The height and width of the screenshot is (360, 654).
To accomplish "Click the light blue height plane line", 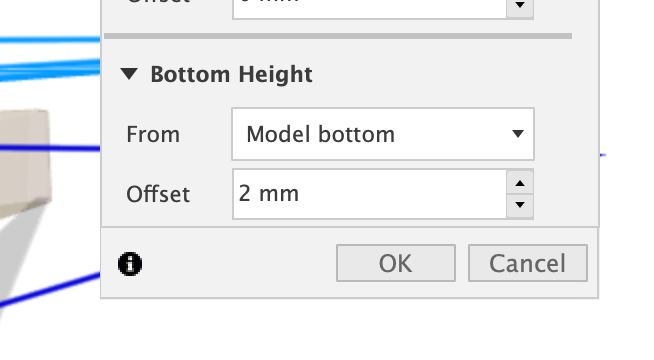I will coord(50,40).
